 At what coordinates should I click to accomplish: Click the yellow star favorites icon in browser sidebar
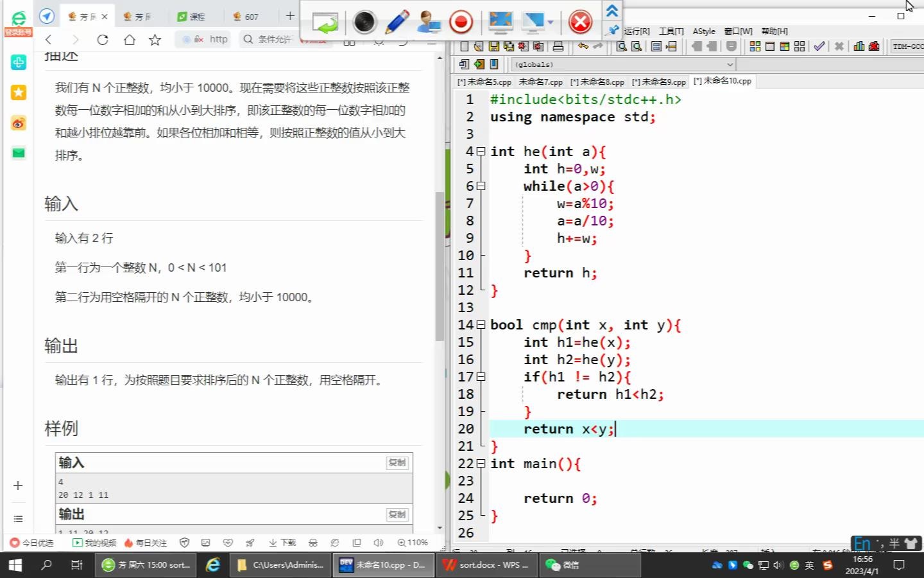pyautogui.click(x=19, y=92)
